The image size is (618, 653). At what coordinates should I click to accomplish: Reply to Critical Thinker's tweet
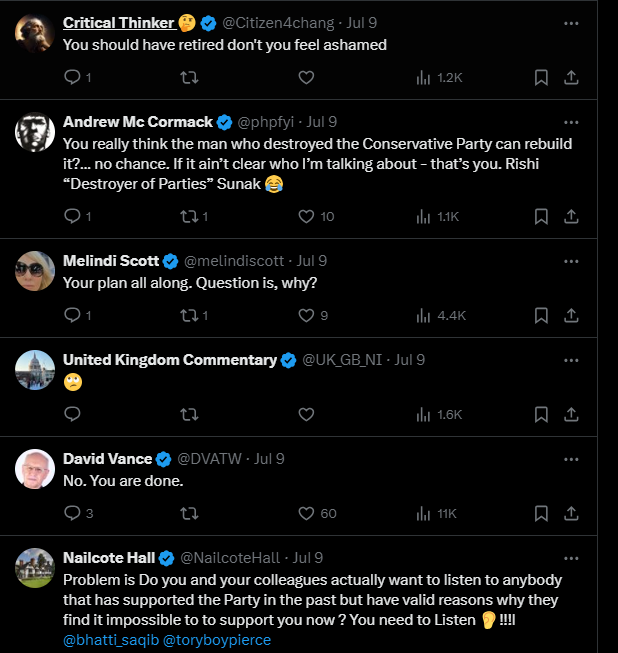pyautogui.click(x=72, y=77)
